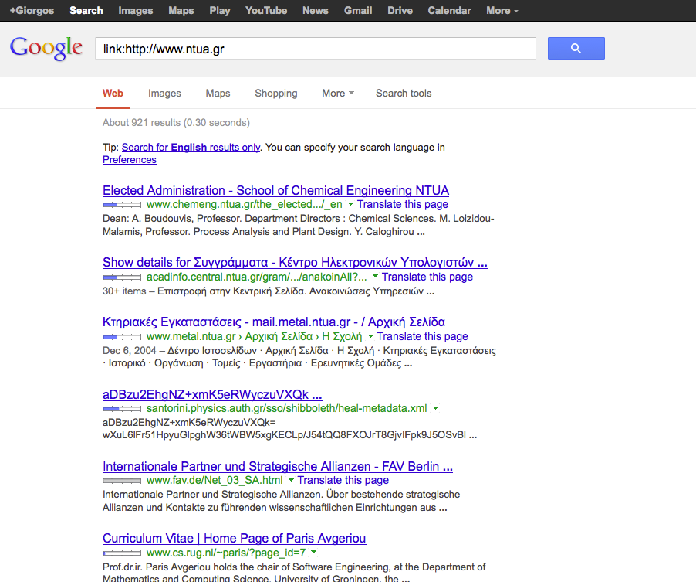Select the Web results tab
The height and width of the screenshot is (582, 696).
(113, 93)
